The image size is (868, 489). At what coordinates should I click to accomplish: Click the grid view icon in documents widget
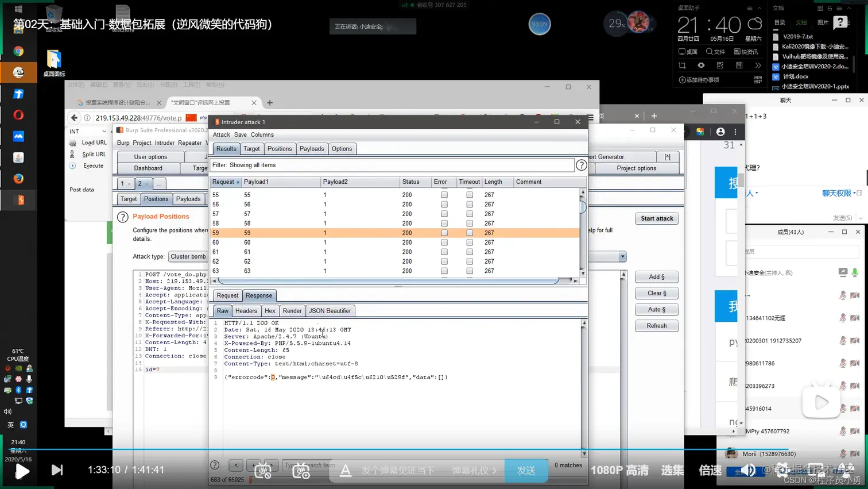click(x=820, y=9)
